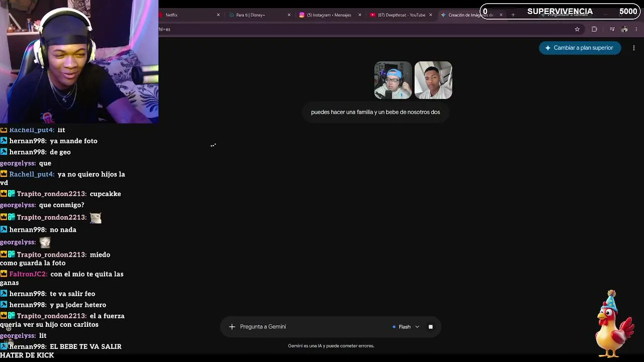Image resolution: width=644 pixels, height=362 pixels.
Task: Open the browser profile avatar
Action: pos(624,29)
